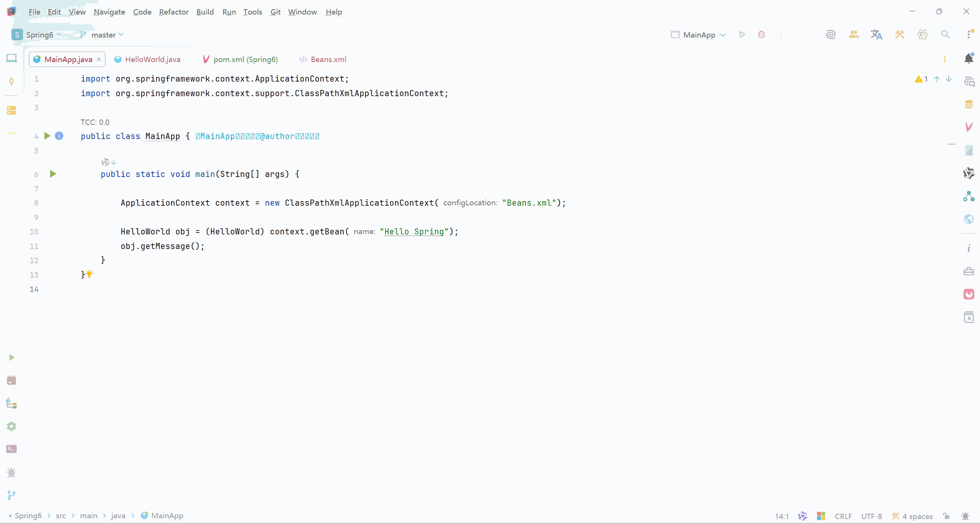
Task: Open the Notifications bell panel
Action: (x=969, y=59)
